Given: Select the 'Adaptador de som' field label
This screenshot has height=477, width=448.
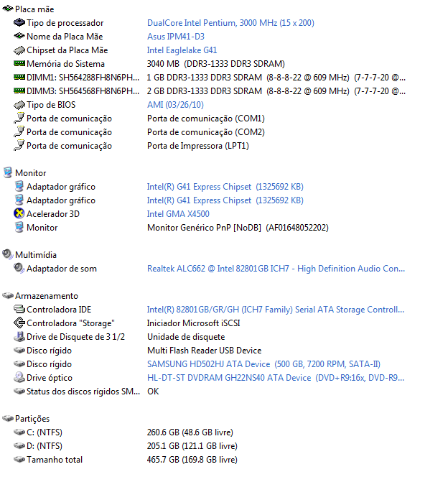Looking at the screenshot, I should pos(62,269).
